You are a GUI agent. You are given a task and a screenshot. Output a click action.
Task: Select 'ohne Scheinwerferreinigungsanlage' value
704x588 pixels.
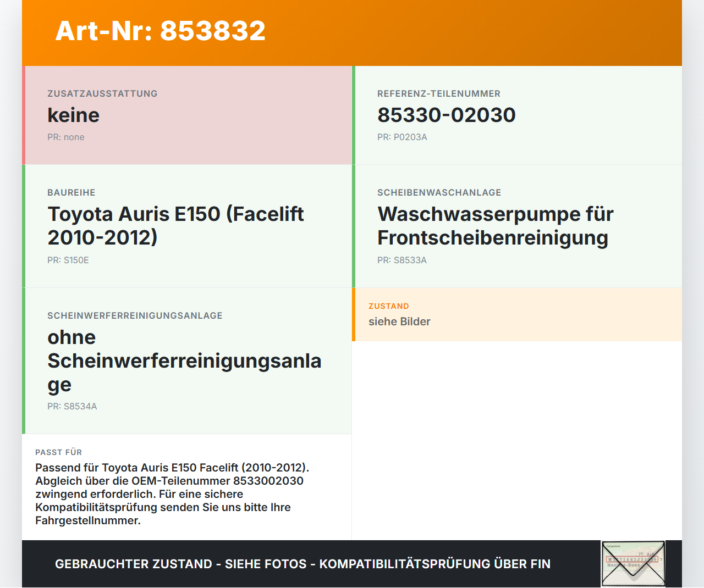[184, 360]
